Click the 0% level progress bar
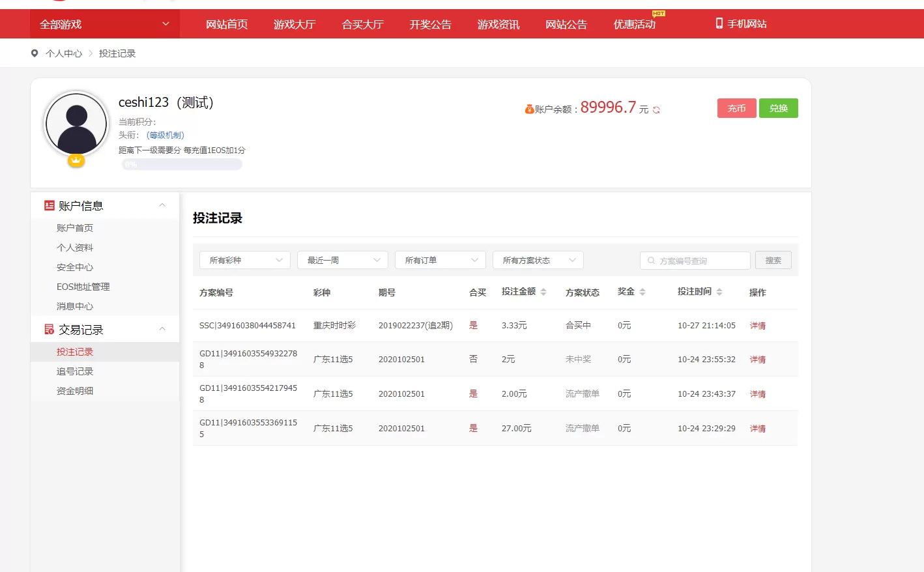924x572 pixels. coord(181,164)
